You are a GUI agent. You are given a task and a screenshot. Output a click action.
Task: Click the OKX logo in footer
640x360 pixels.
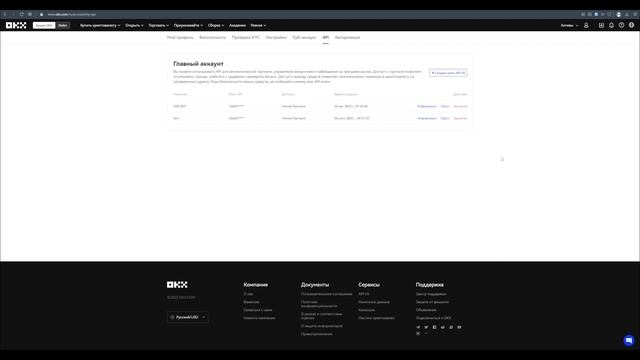[x=177, y=284]
